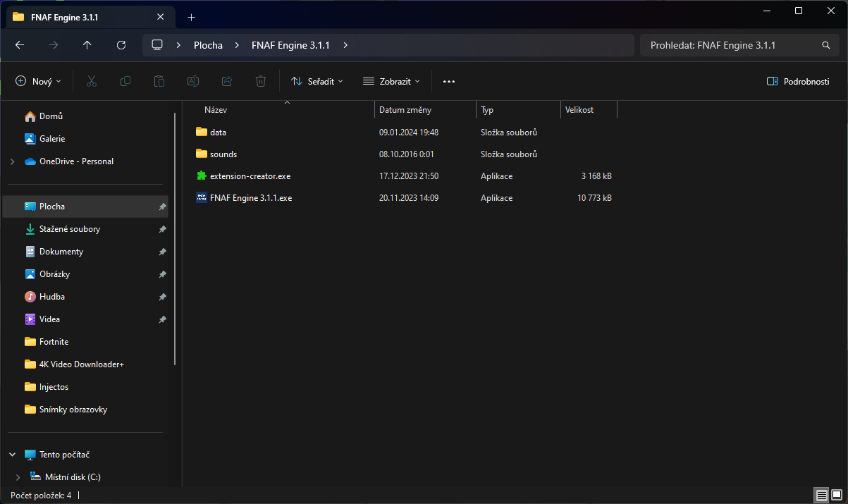This screenshot has height=504, width=848.
Task: Click the Refresh icon in navigation bar
Action: 121,45
